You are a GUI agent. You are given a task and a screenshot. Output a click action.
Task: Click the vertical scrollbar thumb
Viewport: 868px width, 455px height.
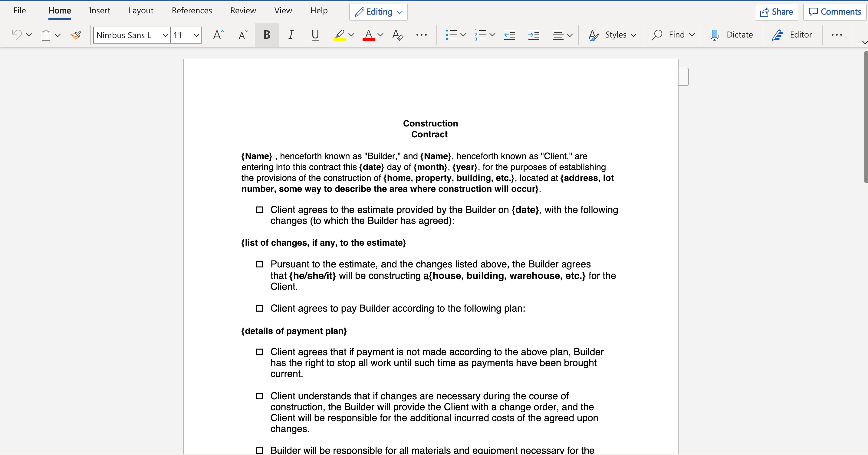(x=865, y=117)
